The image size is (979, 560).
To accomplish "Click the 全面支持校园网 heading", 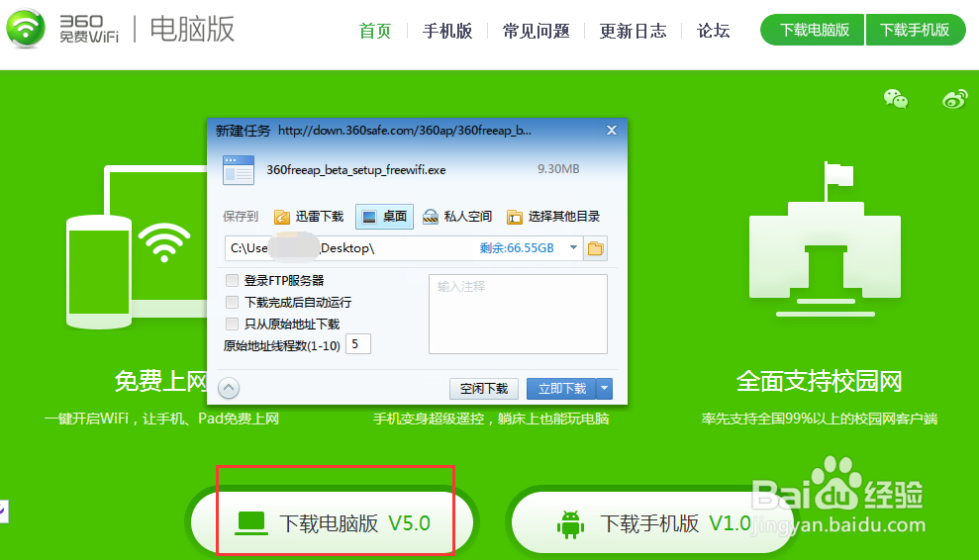I will point(820,381).
